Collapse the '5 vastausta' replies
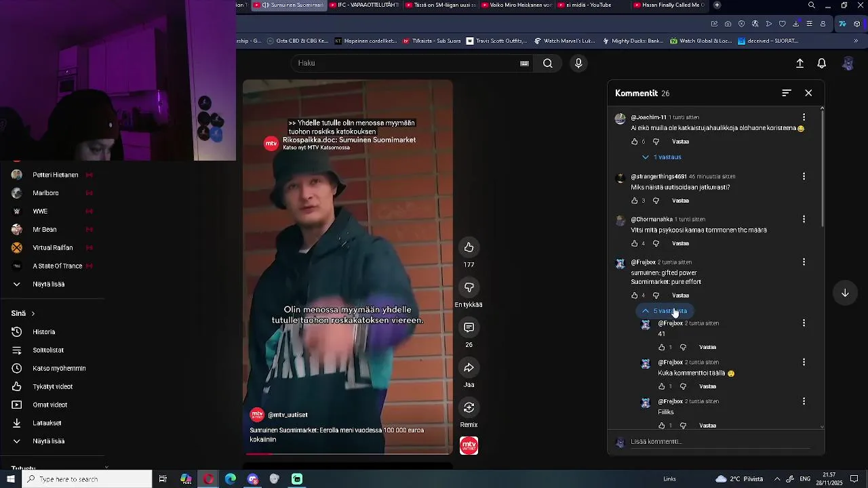868x488 pixels. (665, 311)
